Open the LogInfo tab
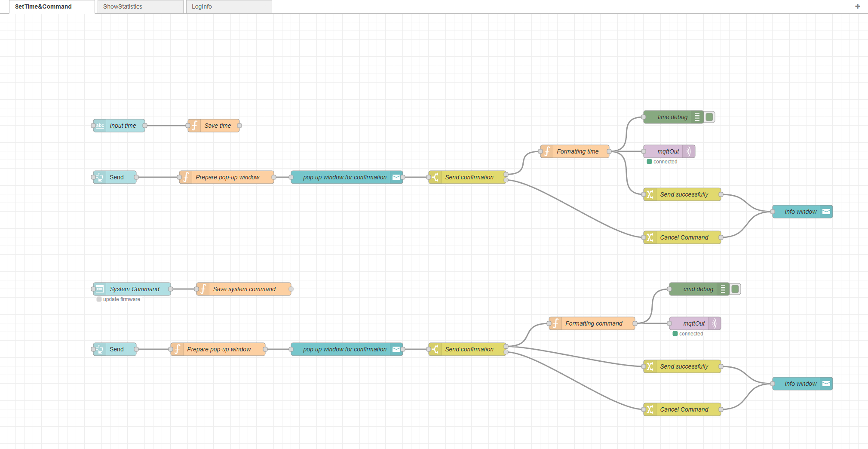This screenshot has height=449, width=868. click(x=228, y=7)
